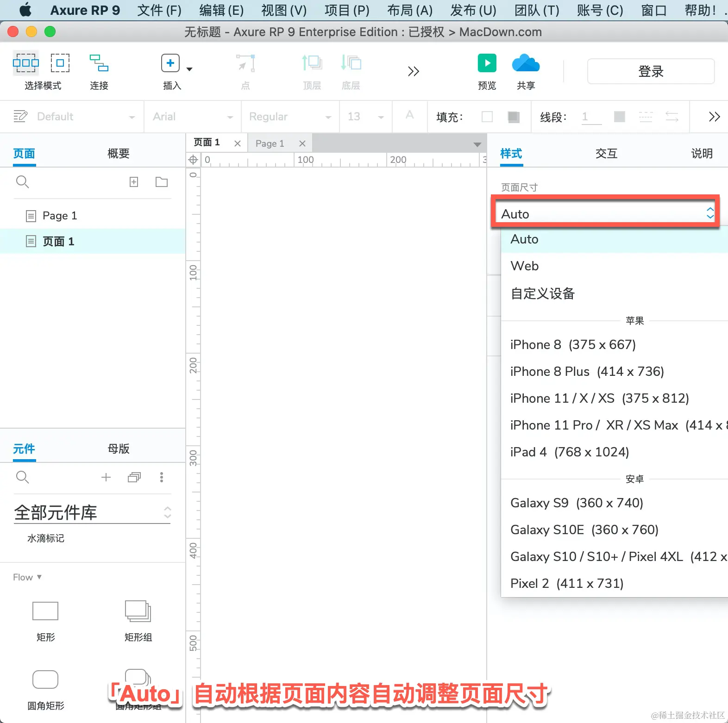Open the line pattern style icon
This screenshot has height=723, width=728.
646,117
